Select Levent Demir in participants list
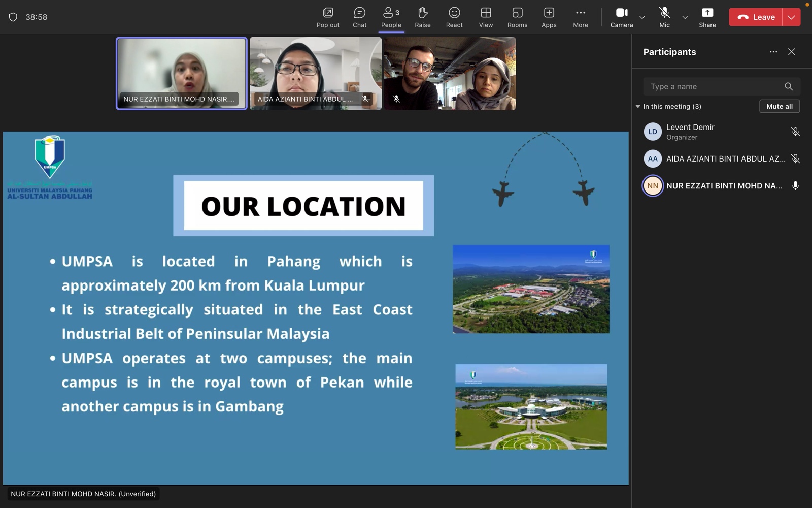812x508 pixels. click(721, 132)
